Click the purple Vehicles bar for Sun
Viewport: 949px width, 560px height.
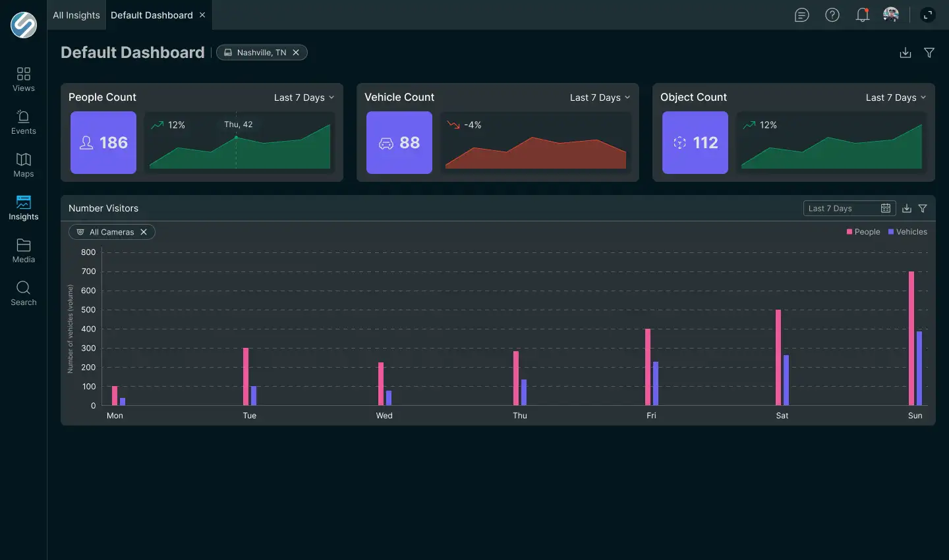(x=919, y=368)
